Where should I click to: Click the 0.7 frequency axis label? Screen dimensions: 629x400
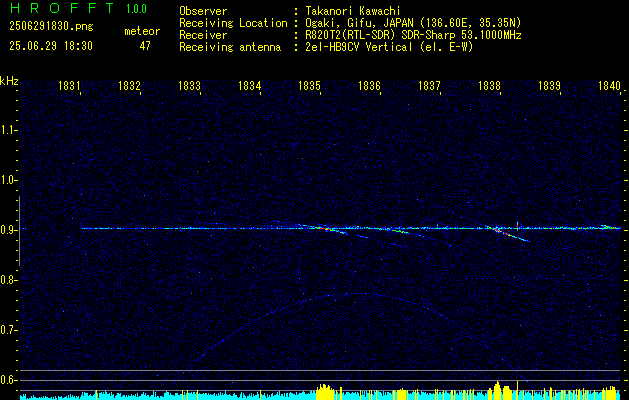[7, 330]
